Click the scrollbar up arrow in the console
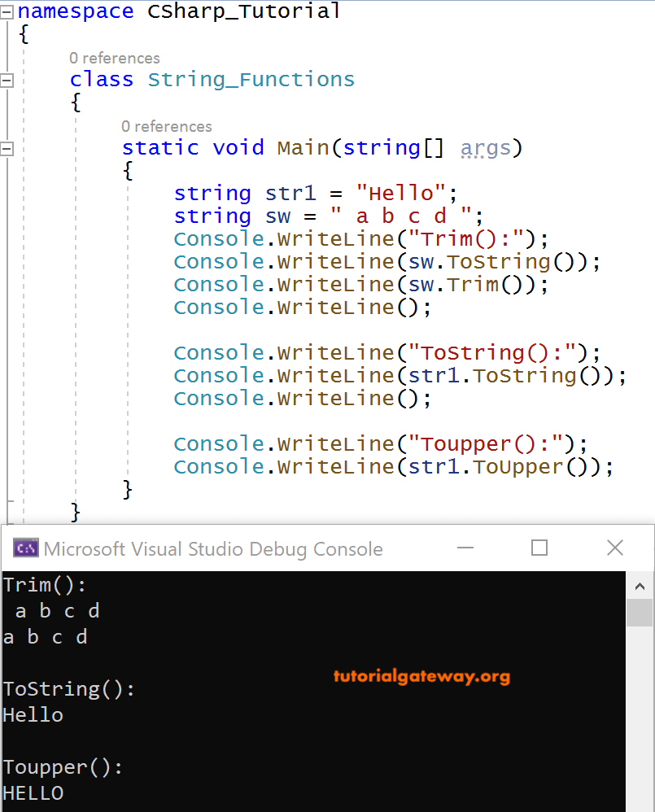Image resolution: width=655 pixels, height=812 pixels. pos(640,584)
